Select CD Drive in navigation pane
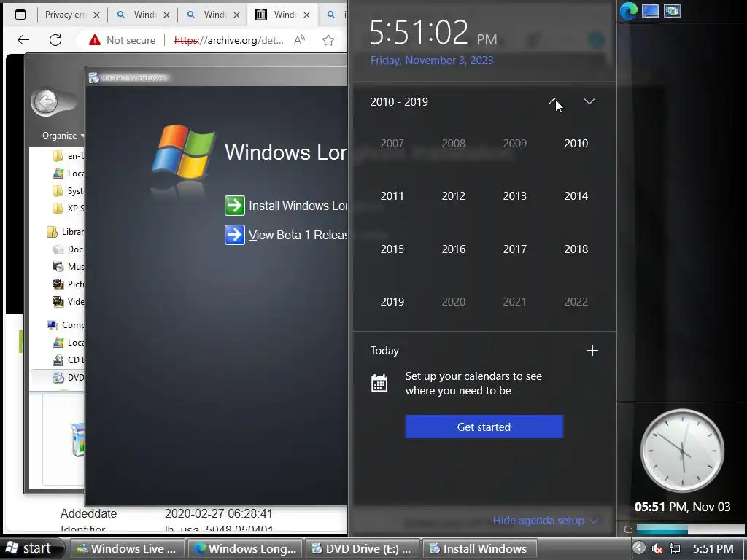The width and height of the screenshot is (747, 560). pos(68,360)
